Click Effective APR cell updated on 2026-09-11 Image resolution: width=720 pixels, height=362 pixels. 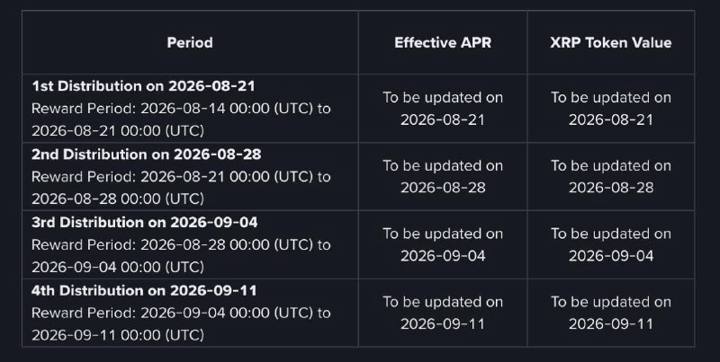(x=443, y=313)
